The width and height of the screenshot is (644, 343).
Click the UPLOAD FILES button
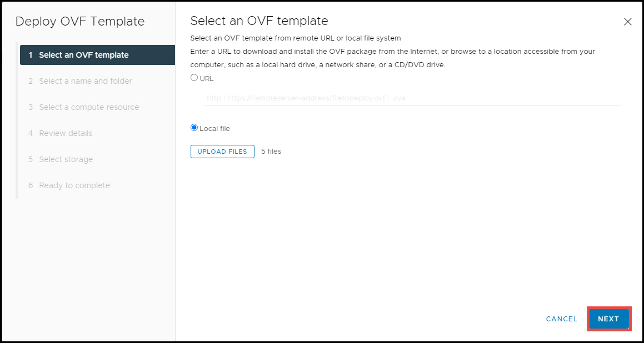(222, 152)
